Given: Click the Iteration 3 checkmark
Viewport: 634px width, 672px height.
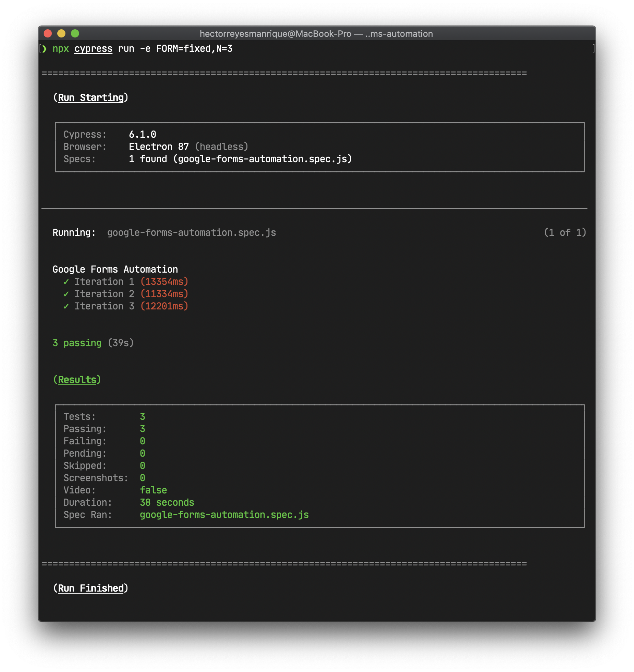Looking at the screenshot, I should pyautogui.click(x=66, y=306).
